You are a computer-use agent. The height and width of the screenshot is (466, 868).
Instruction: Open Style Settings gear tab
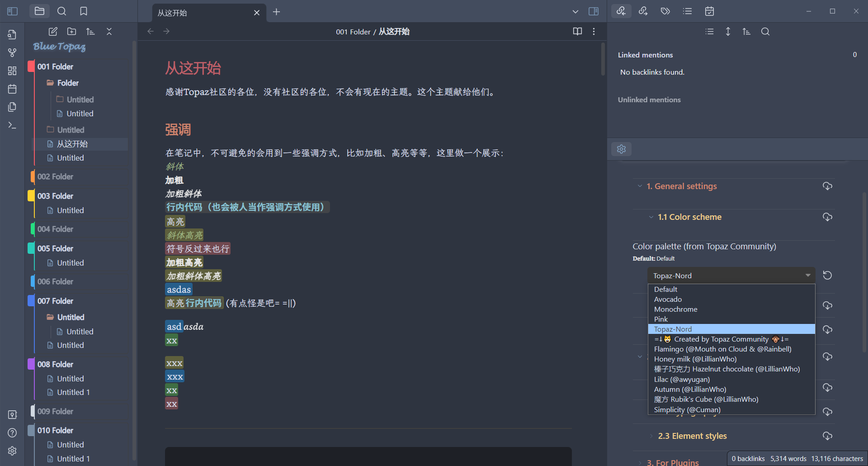coord(621,149)
